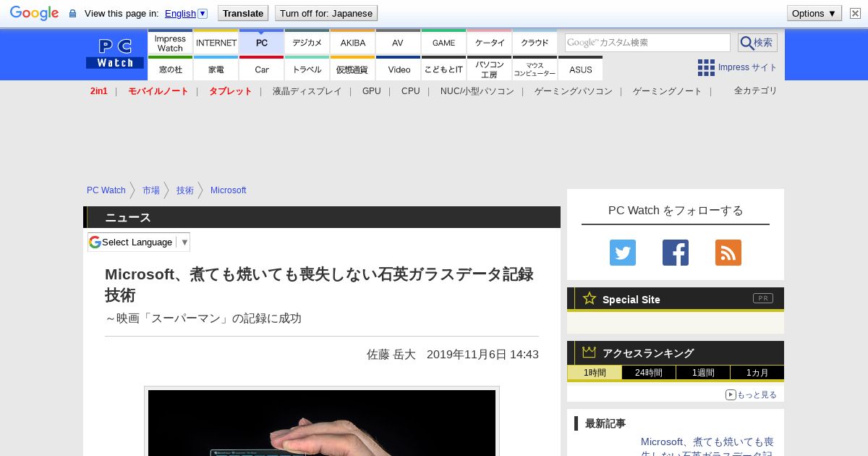Select the PC tab

coord(262,43)
